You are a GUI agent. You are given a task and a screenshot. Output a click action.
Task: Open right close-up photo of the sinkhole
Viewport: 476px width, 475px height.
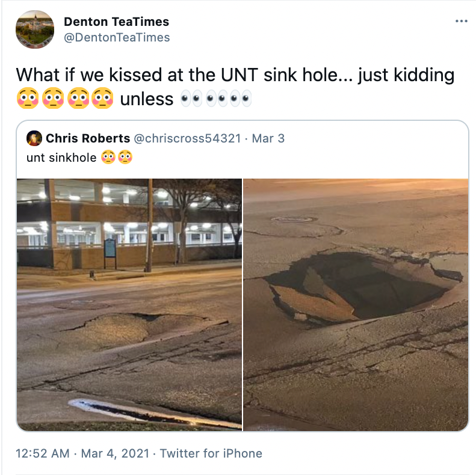pyautogui.click(x=356, y=304)
